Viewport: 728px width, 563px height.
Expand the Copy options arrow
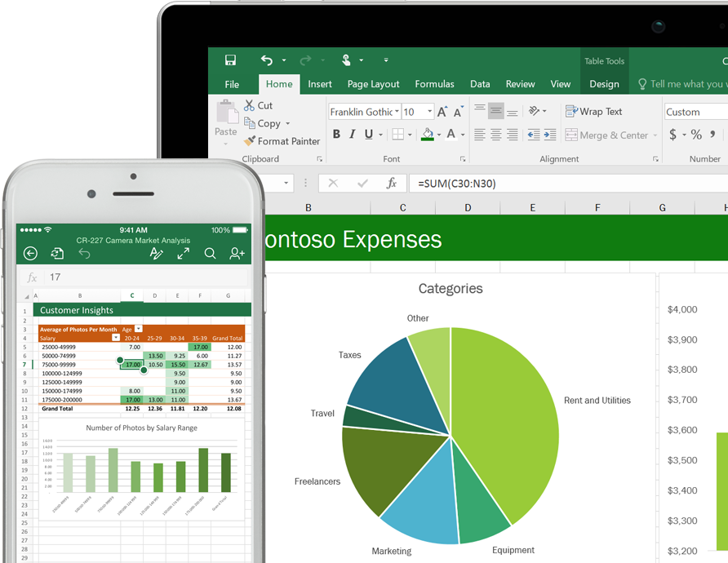288,123
